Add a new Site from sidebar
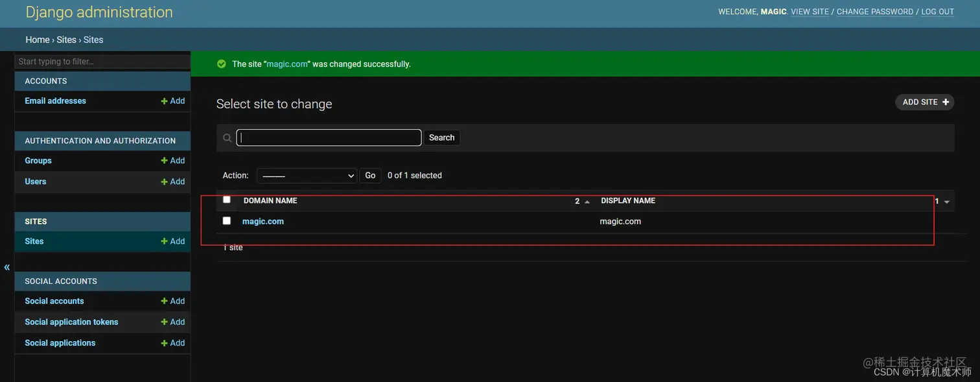Image resolution: width=980 pixels, height=382 pixels. pyautogui.click(x=173, y=241)
